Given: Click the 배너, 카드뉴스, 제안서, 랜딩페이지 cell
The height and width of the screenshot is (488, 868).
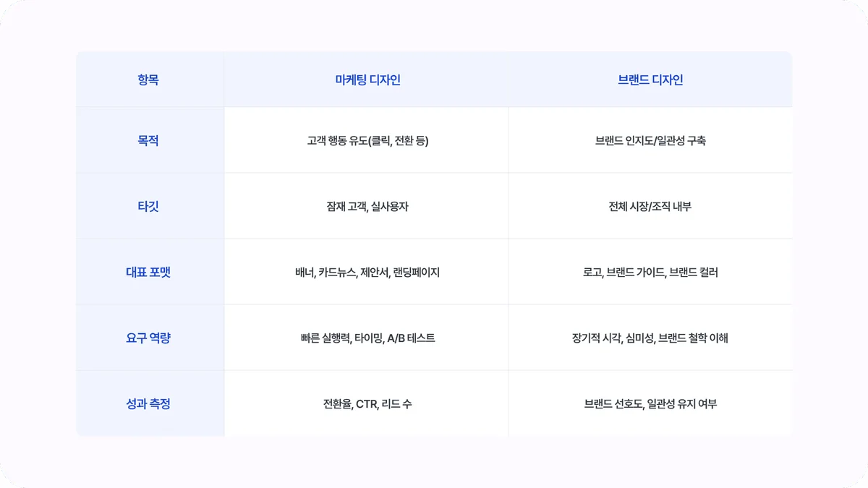Looking at the screenshot, I should click(x=367, y=273).
